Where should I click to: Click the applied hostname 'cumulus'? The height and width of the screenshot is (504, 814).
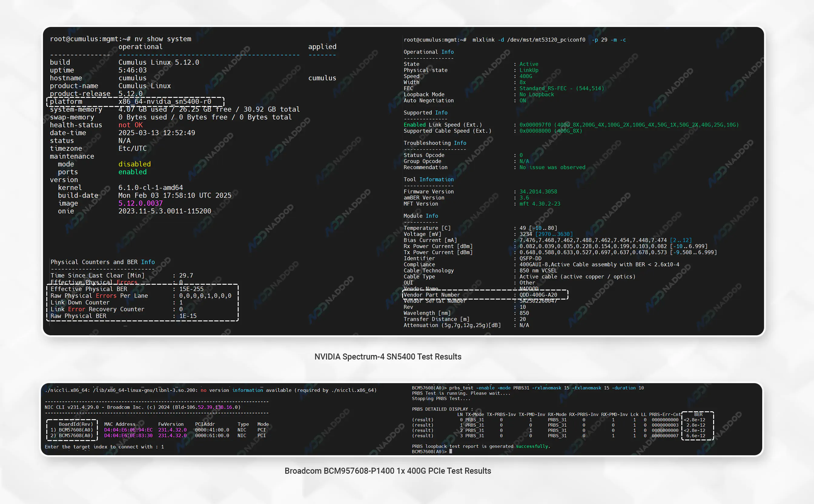[x=322, y=78]
